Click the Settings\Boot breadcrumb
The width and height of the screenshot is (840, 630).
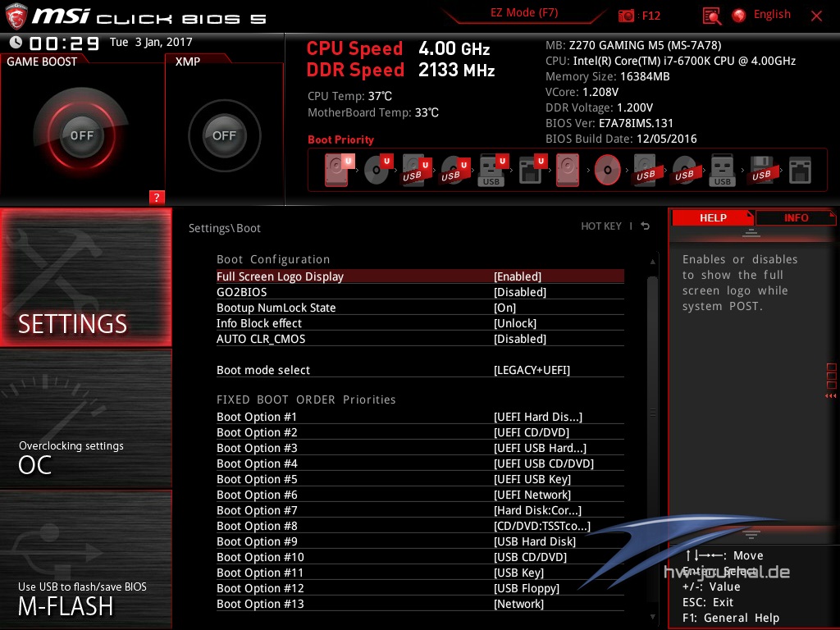225,228
